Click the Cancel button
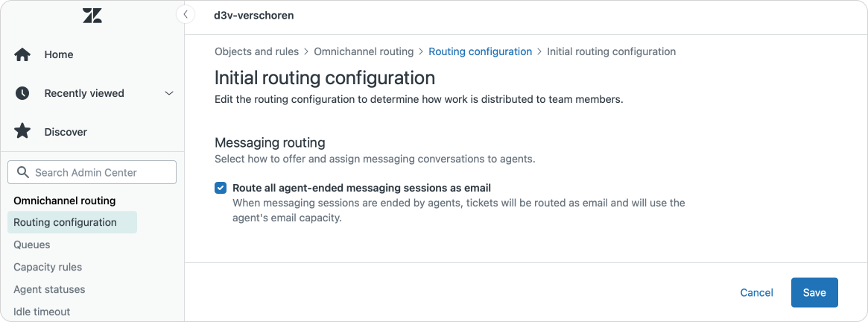The height and width of the screenshot is (322, 868). click(x=756, y=293)
